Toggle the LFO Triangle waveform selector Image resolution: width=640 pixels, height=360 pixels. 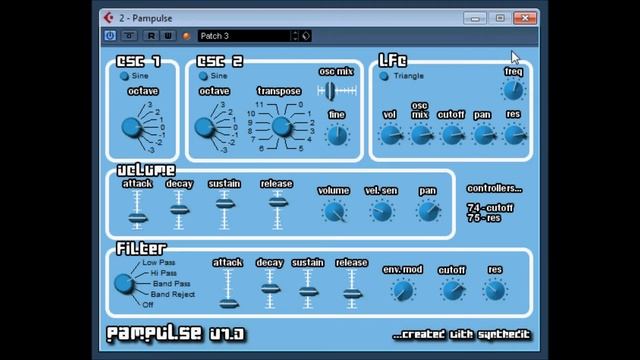coord(384,76)
